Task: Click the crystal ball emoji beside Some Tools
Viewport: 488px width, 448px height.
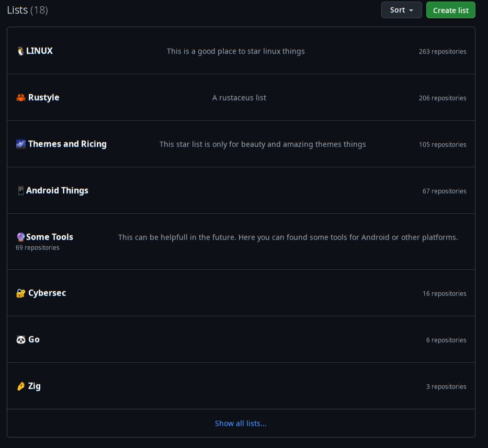Action: [20, 237]
